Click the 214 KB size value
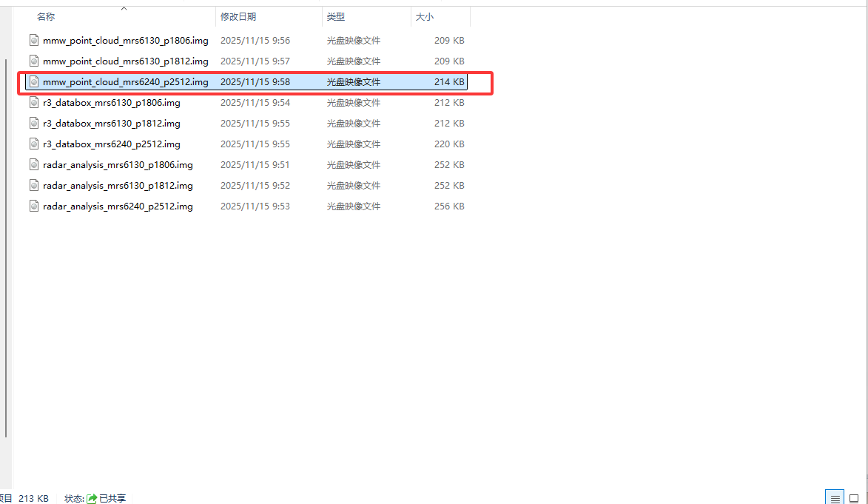 coord(449,82)
